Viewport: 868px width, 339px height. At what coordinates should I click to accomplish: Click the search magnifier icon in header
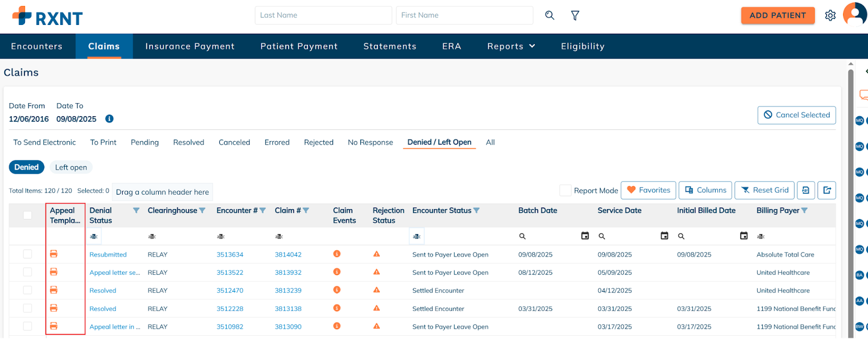pyautogui.click(x=550, y=15)
